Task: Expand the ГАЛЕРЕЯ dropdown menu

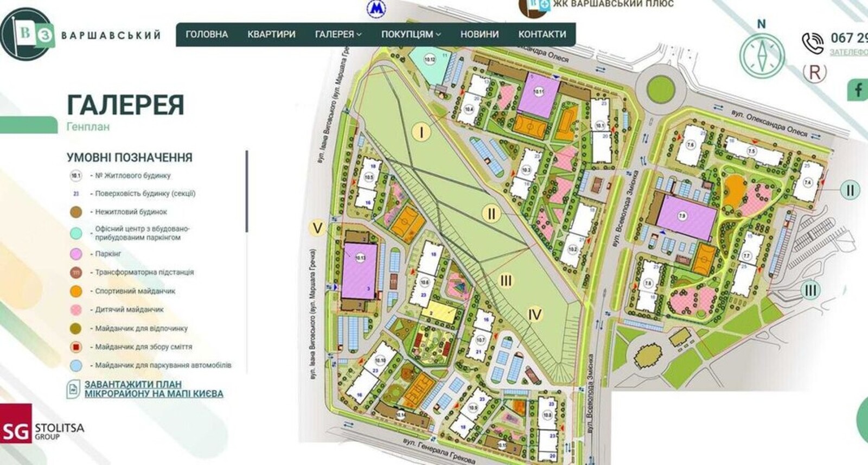Action: [x=338, y=34]
